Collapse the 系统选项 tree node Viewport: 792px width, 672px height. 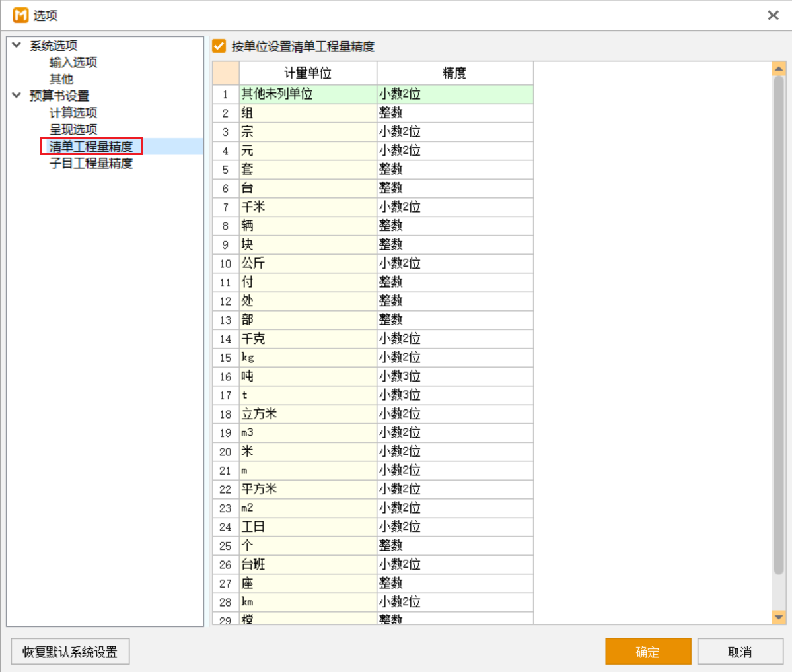(17, 45)
